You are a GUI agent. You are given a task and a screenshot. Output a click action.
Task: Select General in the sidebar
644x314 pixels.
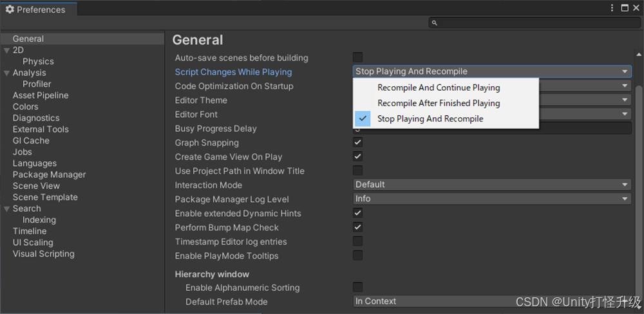coord(82,39)
